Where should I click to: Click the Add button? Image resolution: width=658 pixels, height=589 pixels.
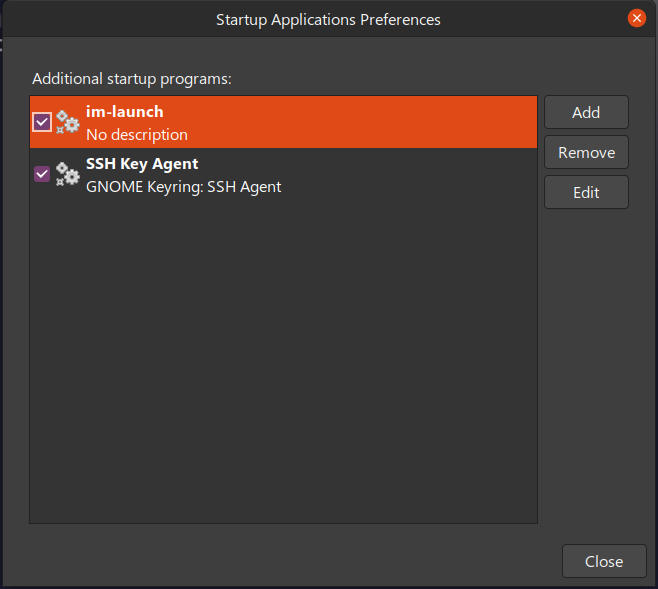(586, 112)
